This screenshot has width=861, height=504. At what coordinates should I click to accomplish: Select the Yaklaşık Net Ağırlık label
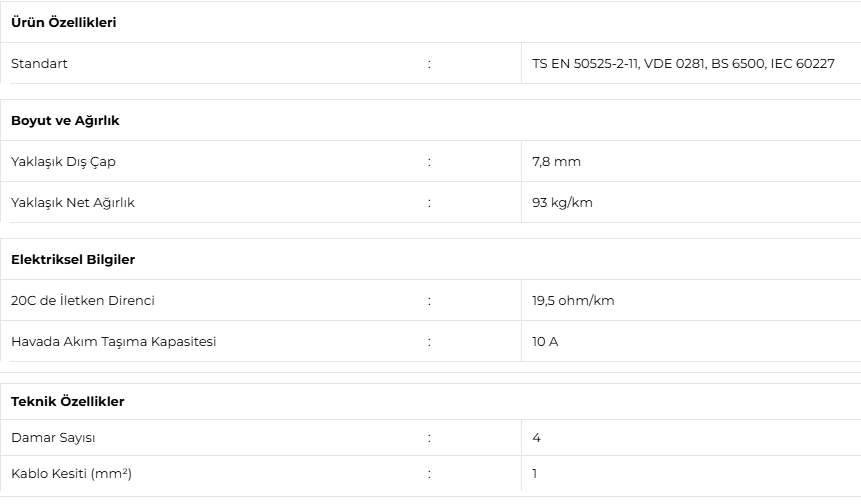pyautogui.click(x=72, y=203)
